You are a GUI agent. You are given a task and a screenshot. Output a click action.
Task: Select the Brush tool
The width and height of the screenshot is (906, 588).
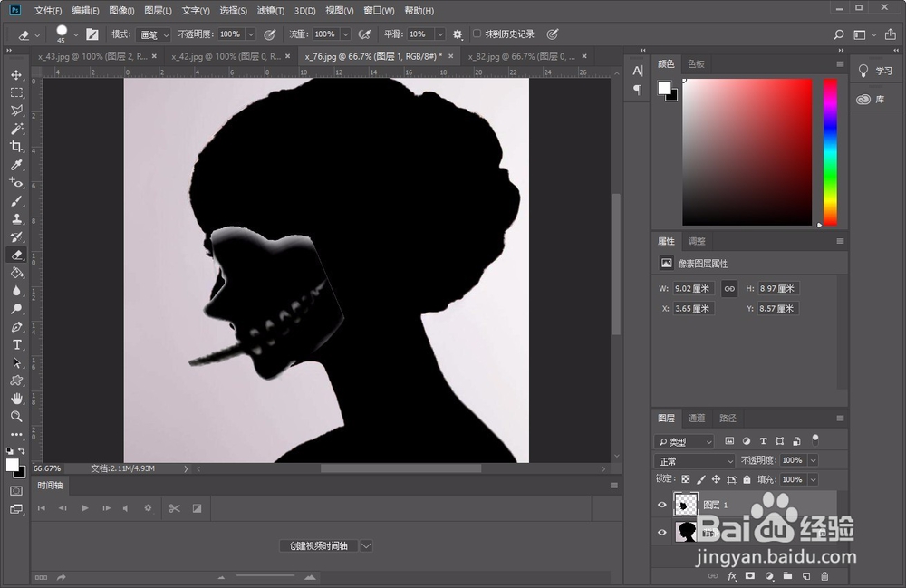(16, 201)
